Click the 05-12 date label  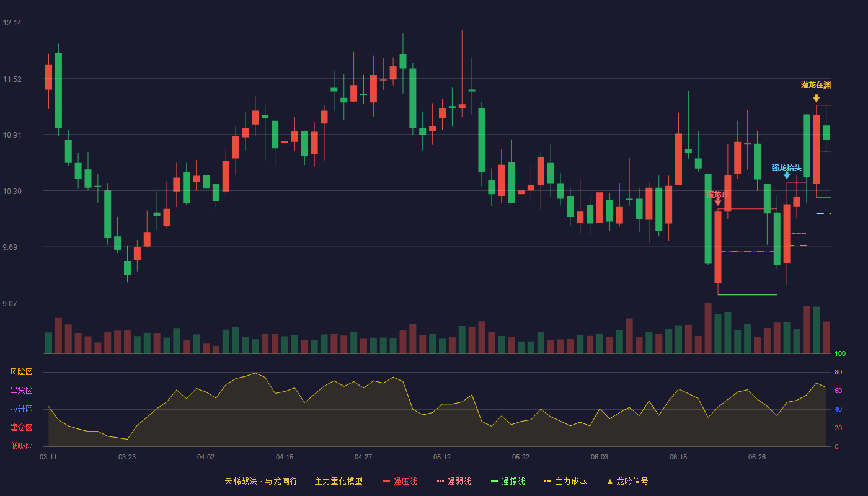click(x=442, y=457)
